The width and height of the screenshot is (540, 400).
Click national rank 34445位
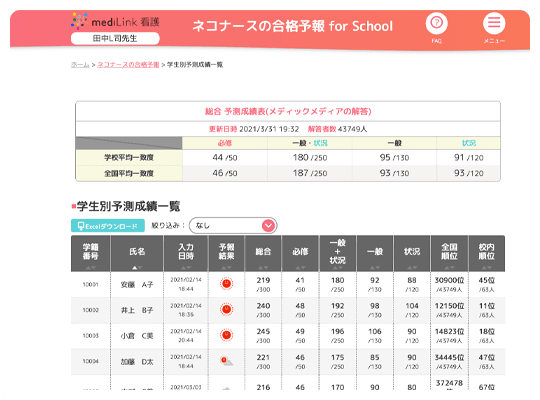tap(449, 357)
